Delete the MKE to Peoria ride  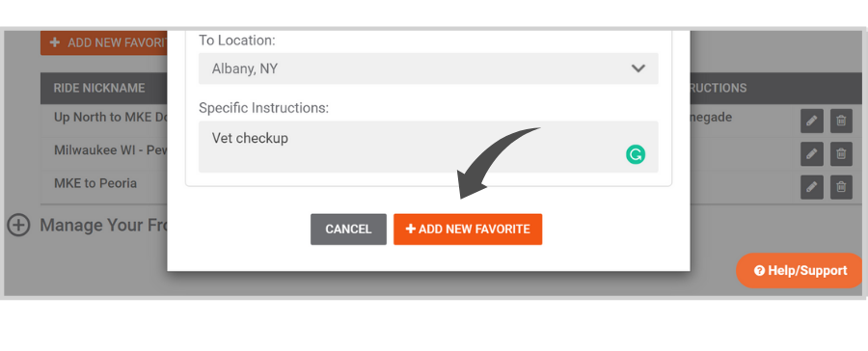(841, 187)
